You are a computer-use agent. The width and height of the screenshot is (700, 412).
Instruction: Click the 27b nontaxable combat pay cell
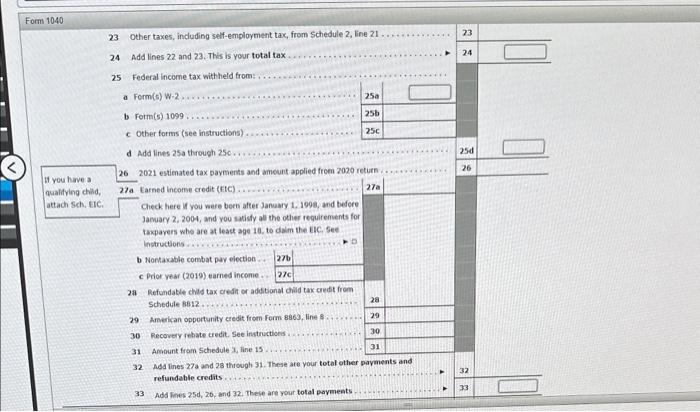[x=328, y=258]
